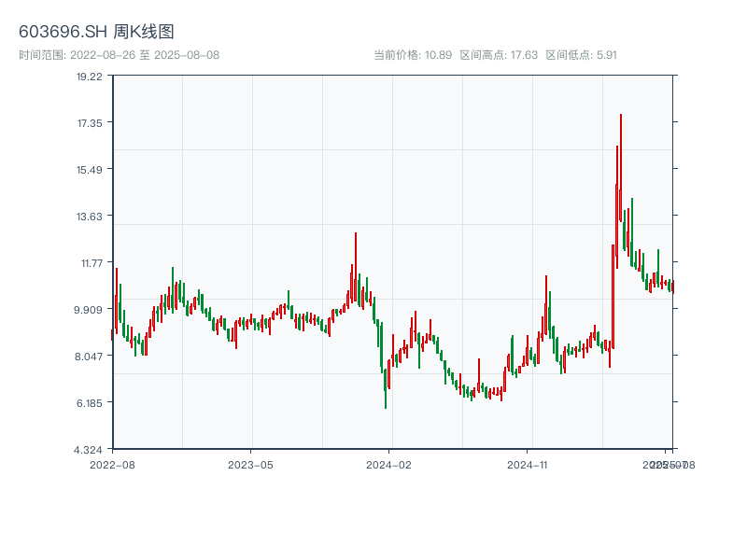747x560 pixels.
Task: Click the 时间范围 2022-08-26 至 2025-08-08 text
Action: click(120, 55)
